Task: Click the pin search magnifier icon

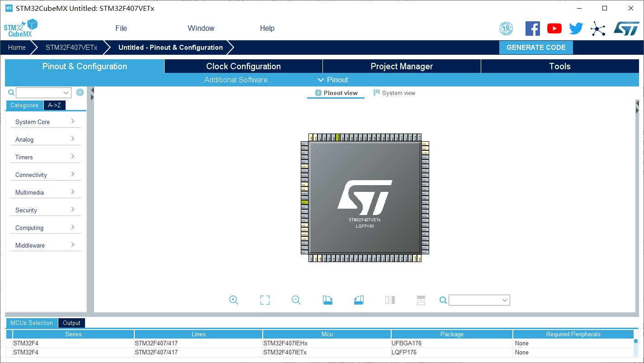Action: coord(443,300)
